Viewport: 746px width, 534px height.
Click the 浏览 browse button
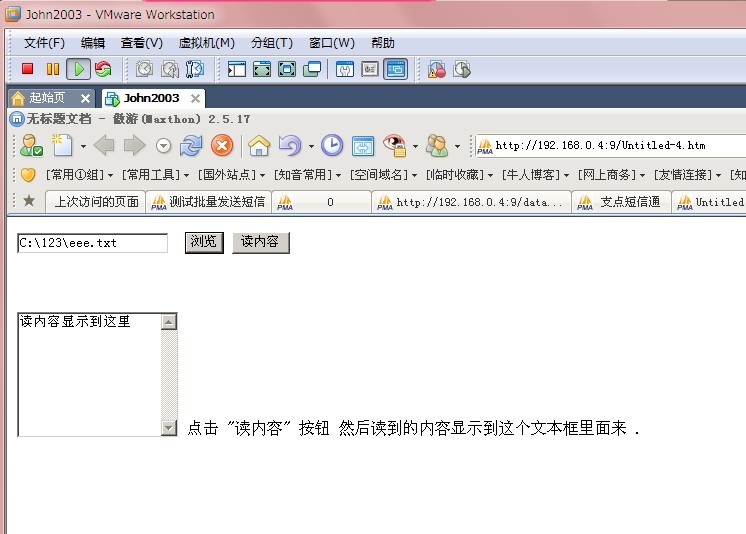point(204,243)
